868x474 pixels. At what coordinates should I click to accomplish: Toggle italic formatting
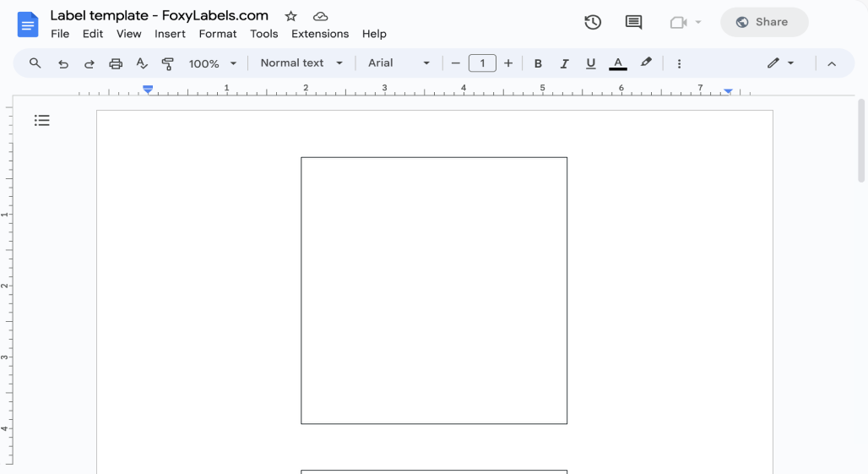[564, 63]
